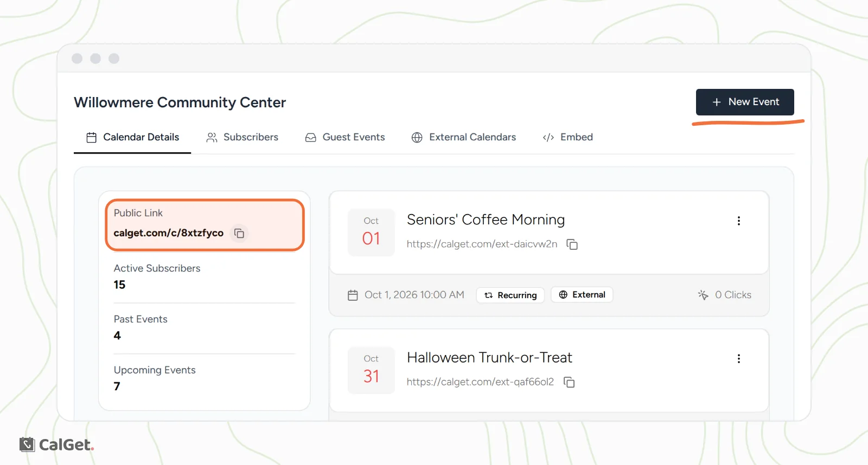Click the calendar icon beside Oct 1, 2026
The width and height of the screenshot is (868, 465).
tap(353, 295)
